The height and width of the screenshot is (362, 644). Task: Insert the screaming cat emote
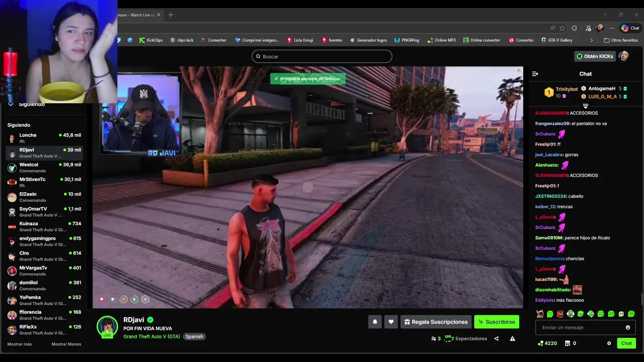pos(540,314)
